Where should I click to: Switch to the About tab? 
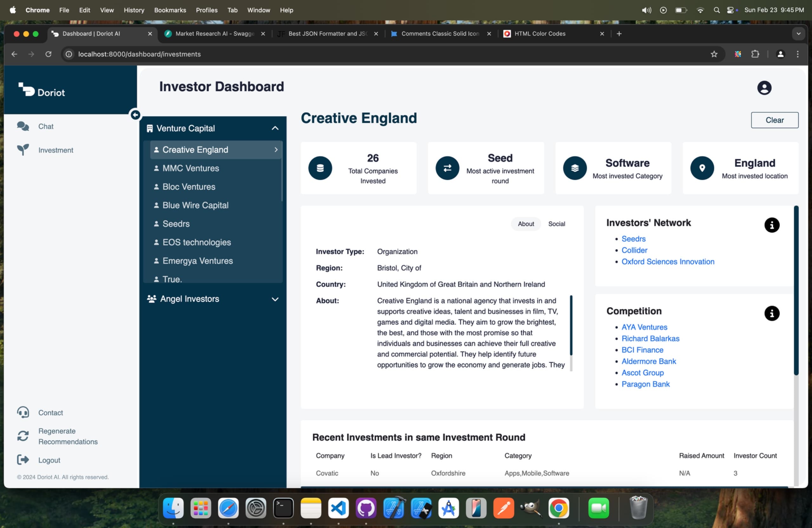point(526,224)
